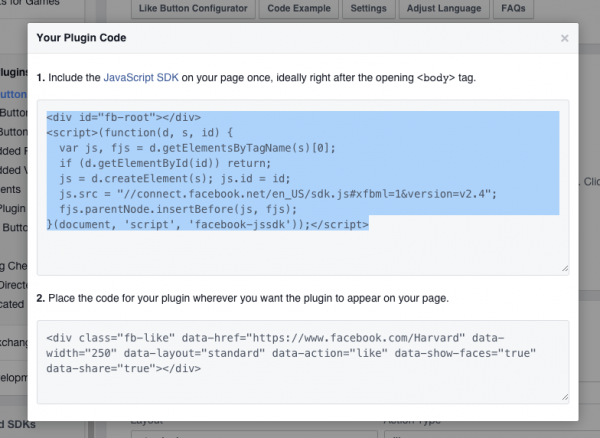This screenshot has width=600, height=438.
Task: Click the fb-like code box resize handle
Action: [x=565, y=397]
